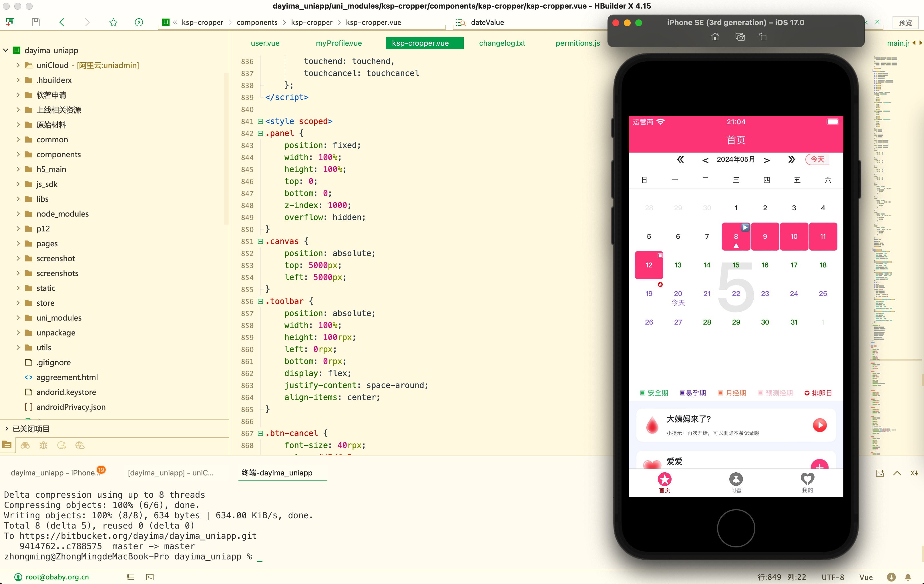The height and width of the screenshot is (584, 924).
Task: Expand the 已关闭项目 section
Action: [7, 428]
